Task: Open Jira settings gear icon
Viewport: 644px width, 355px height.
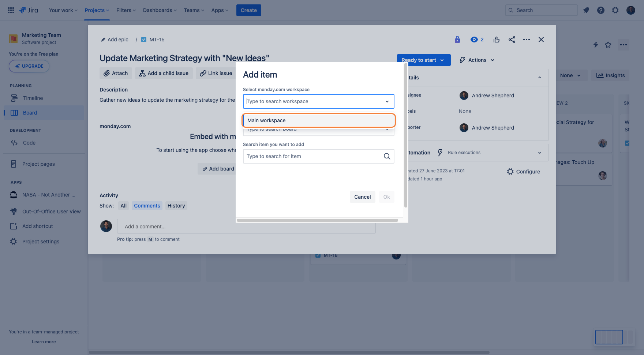Action: (x=615, y=10)
